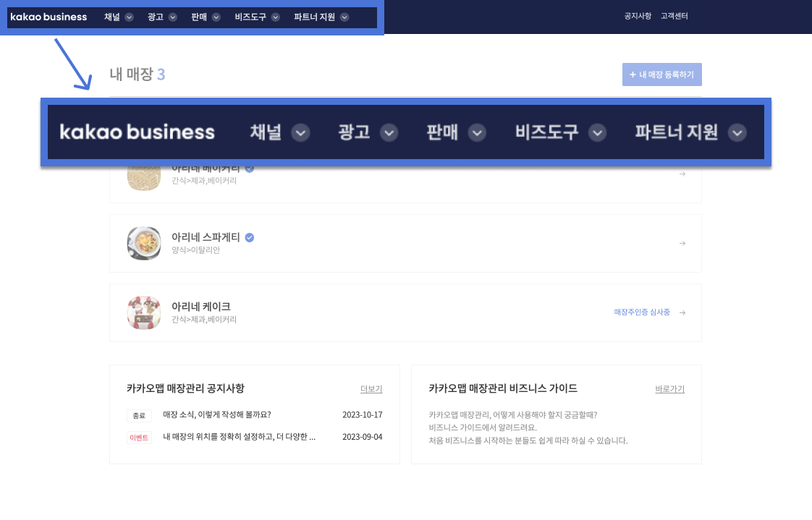The width and height of the screenshot is (812, 520).
Task: Open the notice 내 매장의 위치를 정확히 설정하고
Action: pos(240,437)
